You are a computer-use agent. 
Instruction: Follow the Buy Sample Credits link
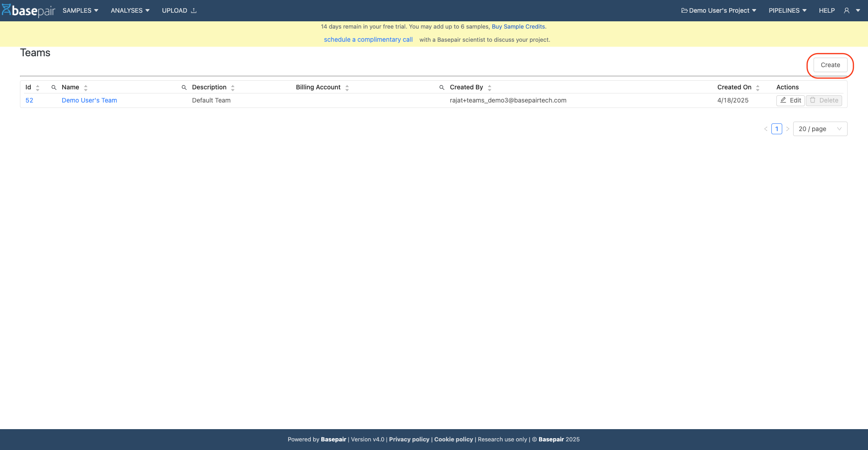point(518,27)
